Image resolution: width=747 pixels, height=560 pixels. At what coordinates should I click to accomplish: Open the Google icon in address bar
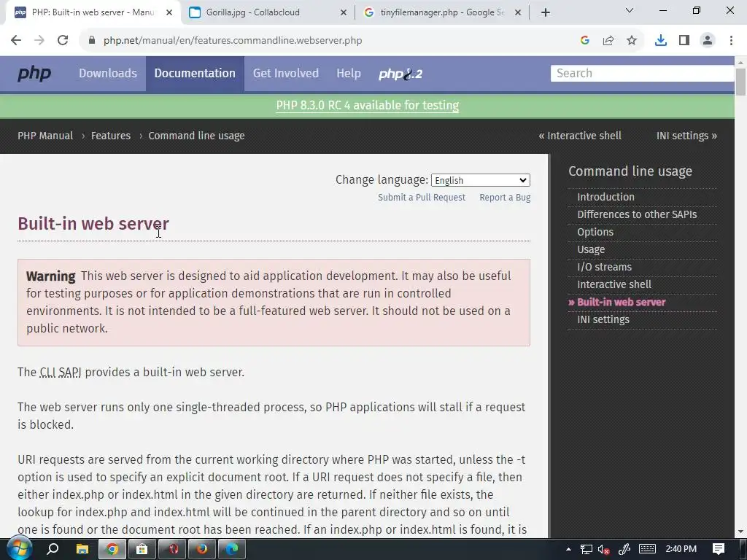coord(585,41)
